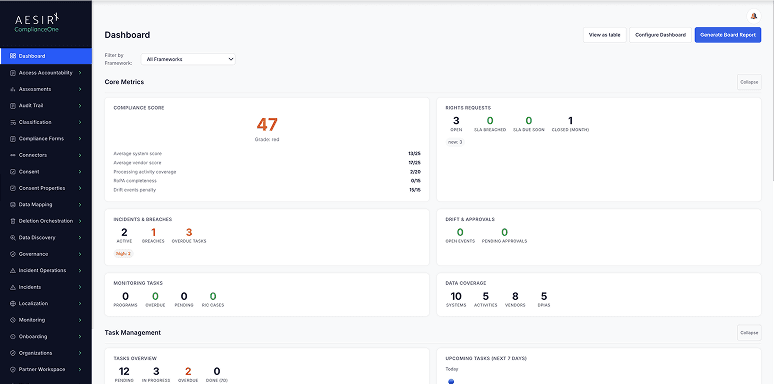Click the Vendors count in Data Coverage

(515, 297)
